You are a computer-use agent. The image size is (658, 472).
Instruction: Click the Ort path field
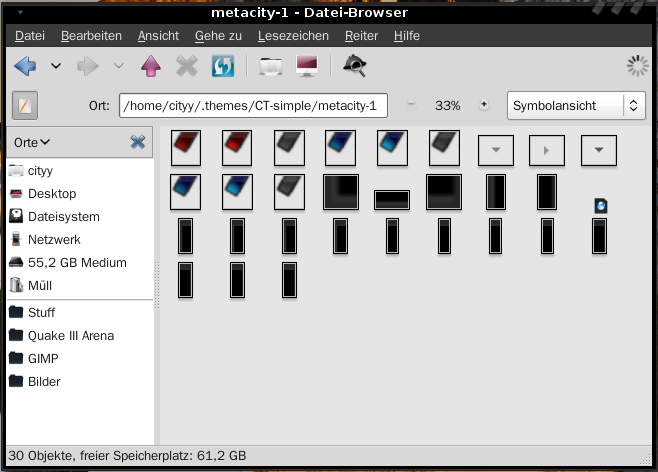click(x=253, y=105)
